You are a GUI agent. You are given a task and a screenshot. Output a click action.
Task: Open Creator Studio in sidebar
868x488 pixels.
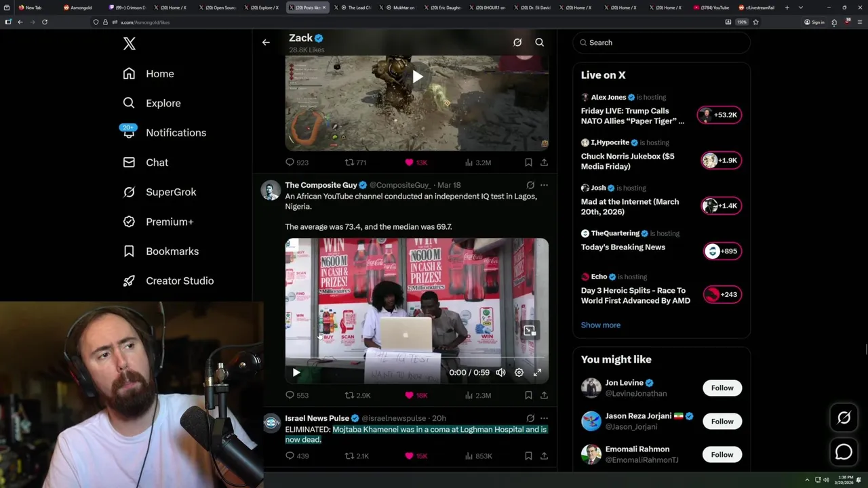pyautogui.click(x=167, y=281)
